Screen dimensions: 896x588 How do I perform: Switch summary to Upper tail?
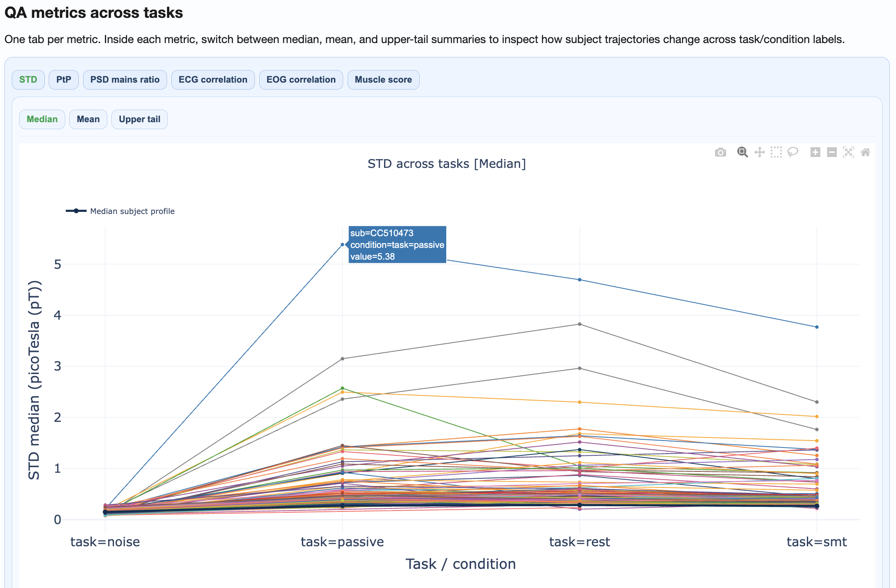140,119
